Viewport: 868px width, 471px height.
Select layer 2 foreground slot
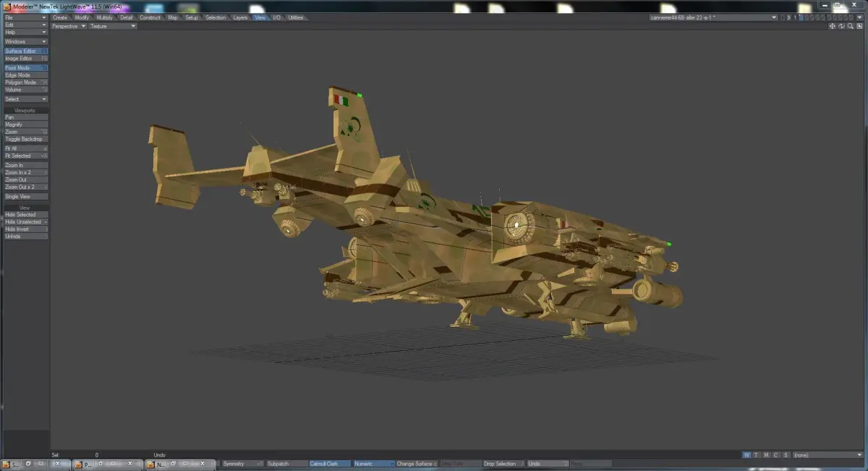[x=807, y=17]
